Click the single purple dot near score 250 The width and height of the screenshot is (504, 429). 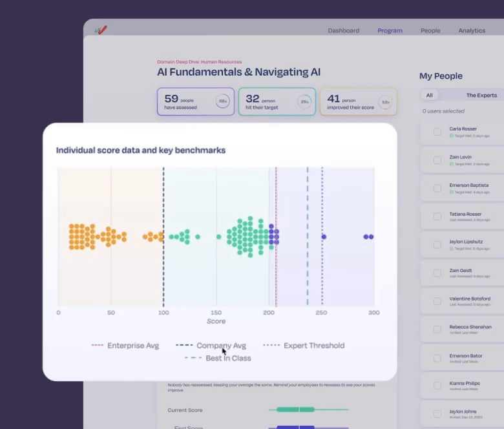[324, 237]
